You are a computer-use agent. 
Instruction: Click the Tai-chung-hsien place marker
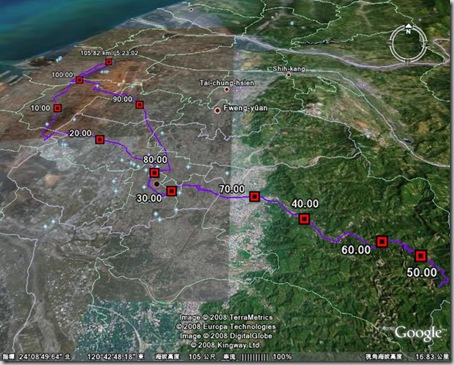[x=227, y=89]
